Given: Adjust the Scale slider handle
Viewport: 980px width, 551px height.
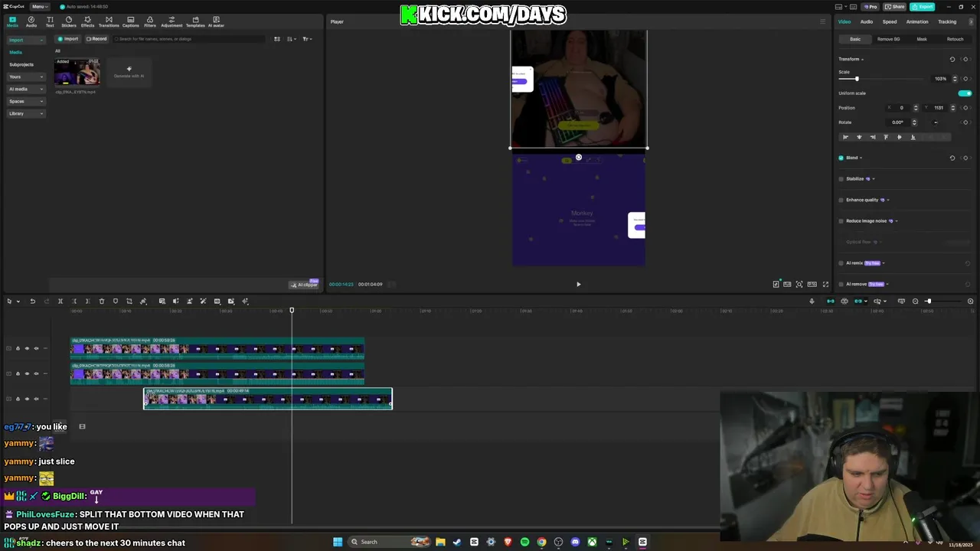Looking at the screenshot, I should 857,79.
